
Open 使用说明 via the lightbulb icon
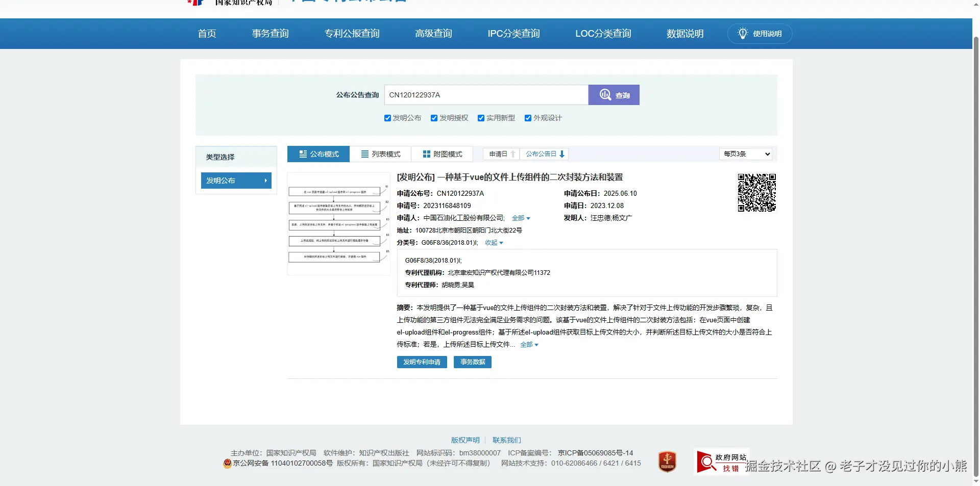pos(743,33)
